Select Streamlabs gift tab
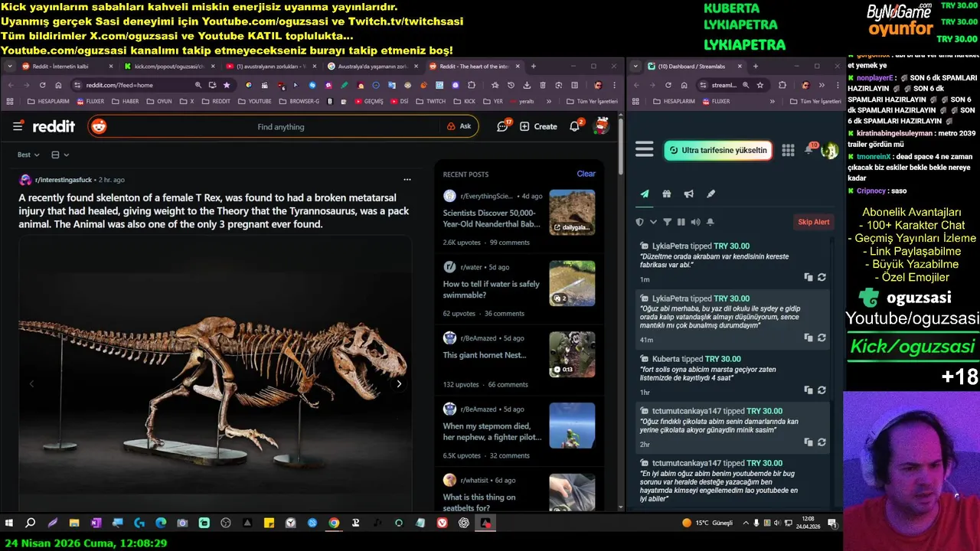The image size is (980, 551). click(x=666, y=194)
